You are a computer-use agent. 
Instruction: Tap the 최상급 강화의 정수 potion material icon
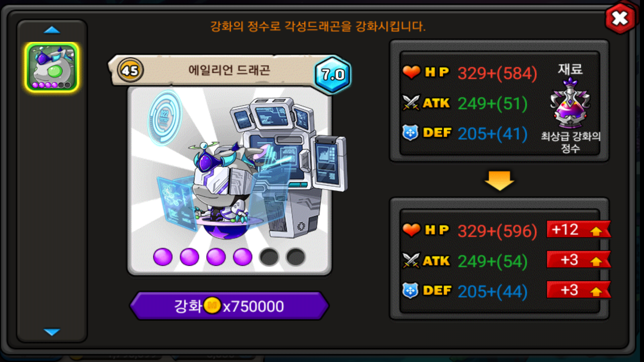570,103
